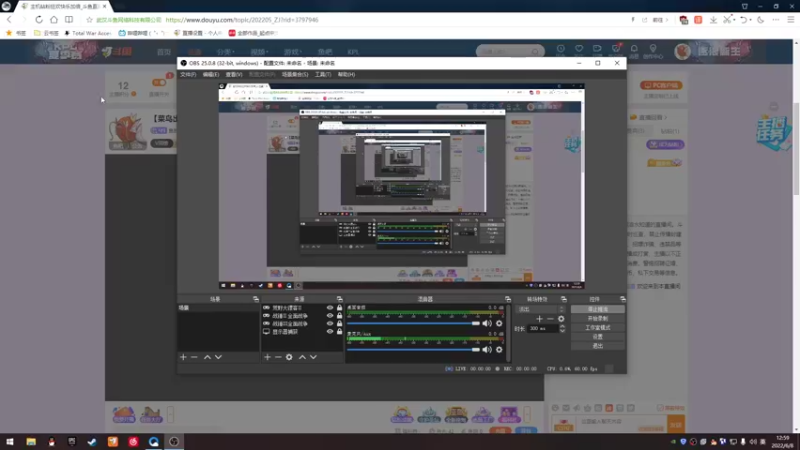
Task: Select the display capture source row
Action: coord(302,332)
